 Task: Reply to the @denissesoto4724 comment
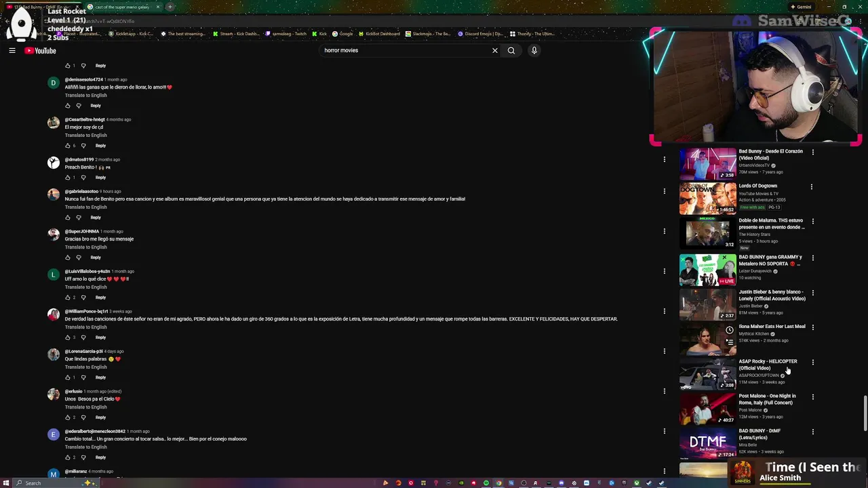click(x=96, y=106)
